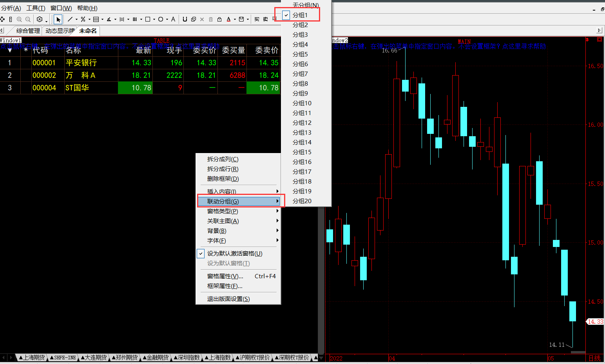Open the 工具(T) menu

coord(36,8)
